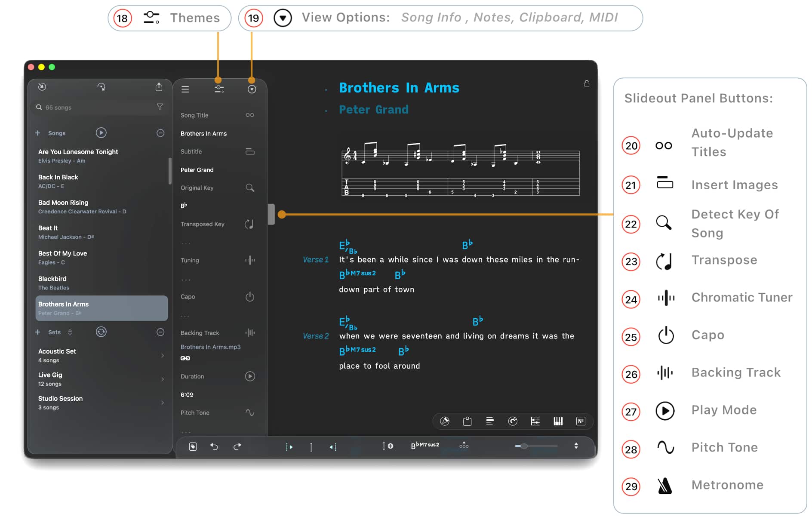The height and width of the screenshot is (526, 812).
Task: Toggle the text cursor mode in bottom toolbar
Action: pos(311,447)
